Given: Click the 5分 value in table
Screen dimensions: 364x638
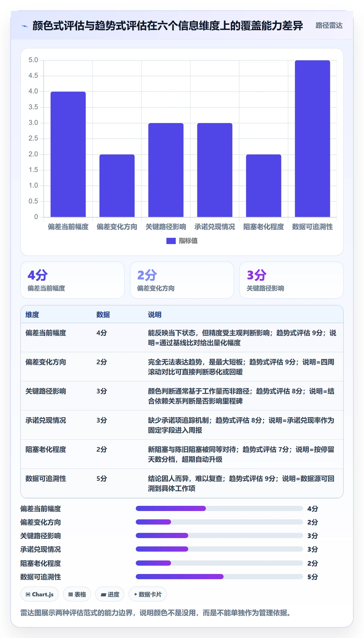Looking at the screenshot, I should pyautogui.click(x=102, y=479).
